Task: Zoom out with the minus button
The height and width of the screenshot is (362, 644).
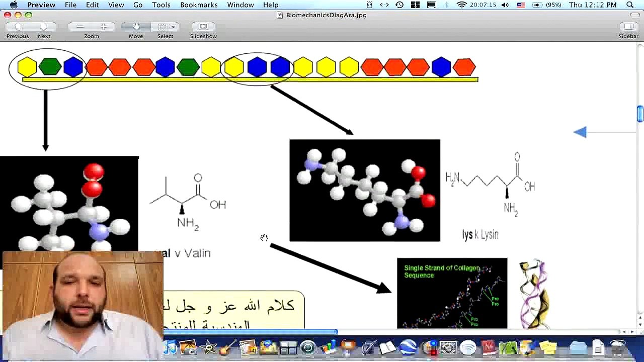Action: coord(79,27)
